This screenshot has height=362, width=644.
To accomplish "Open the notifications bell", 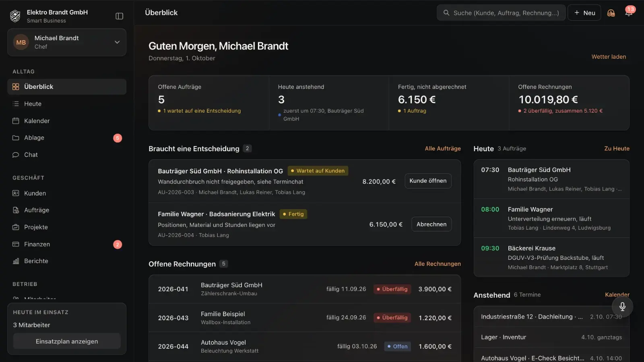I will [x=628, y=13].
